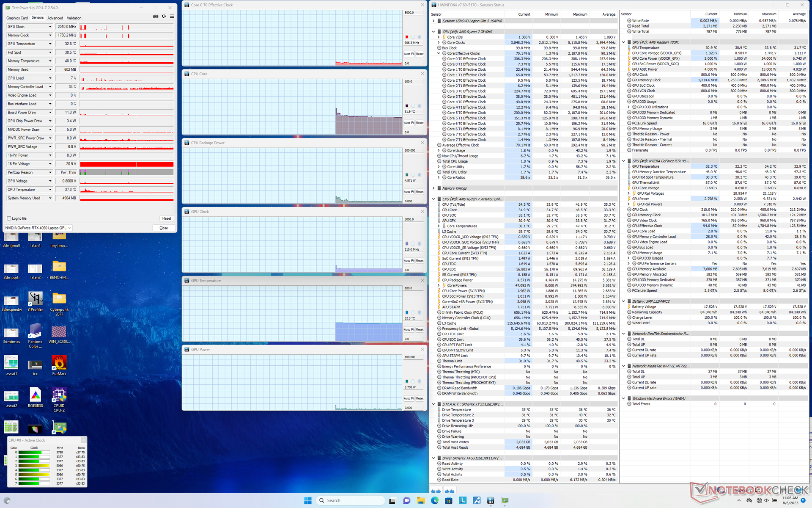Screen dimensions: 812x508
Task: Switch to the Graphics Card tab
Action: [x=17, y=18]
